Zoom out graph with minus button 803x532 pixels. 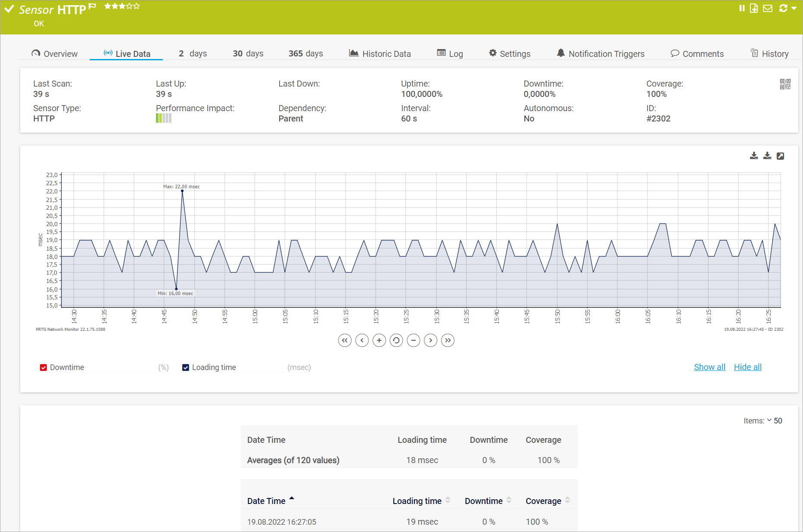414,340
